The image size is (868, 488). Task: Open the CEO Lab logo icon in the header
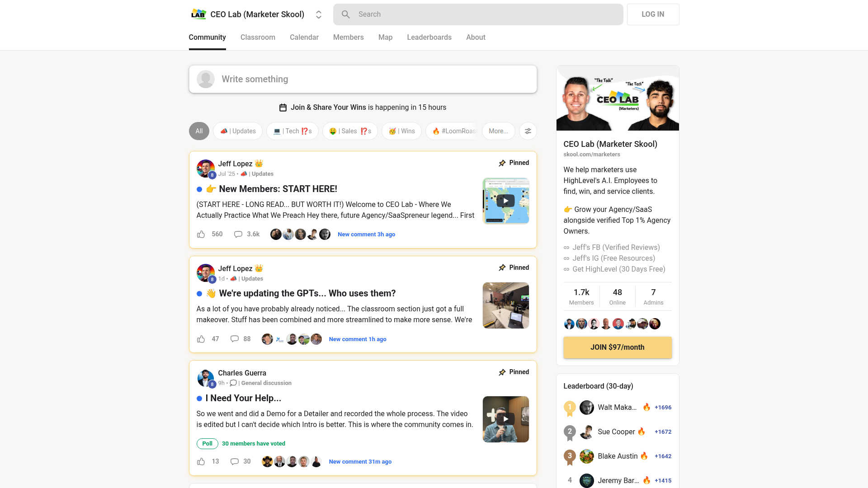pos(198,14)
